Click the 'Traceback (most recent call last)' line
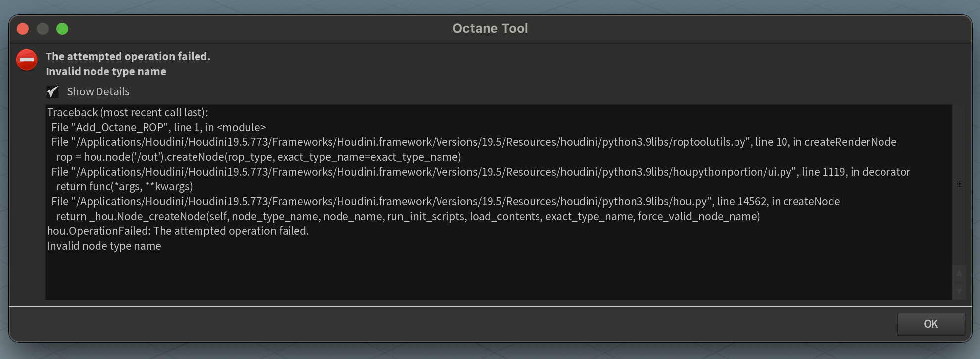This screenshot has height=359, width=980. [x=128, y=113]
